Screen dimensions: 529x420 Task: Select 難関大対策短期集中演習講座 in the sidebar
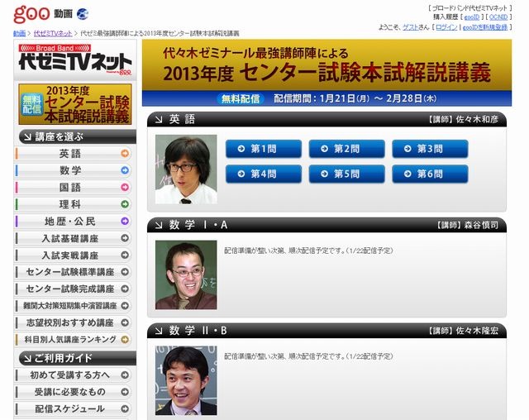pyautogui.click(x=74, y=306)
